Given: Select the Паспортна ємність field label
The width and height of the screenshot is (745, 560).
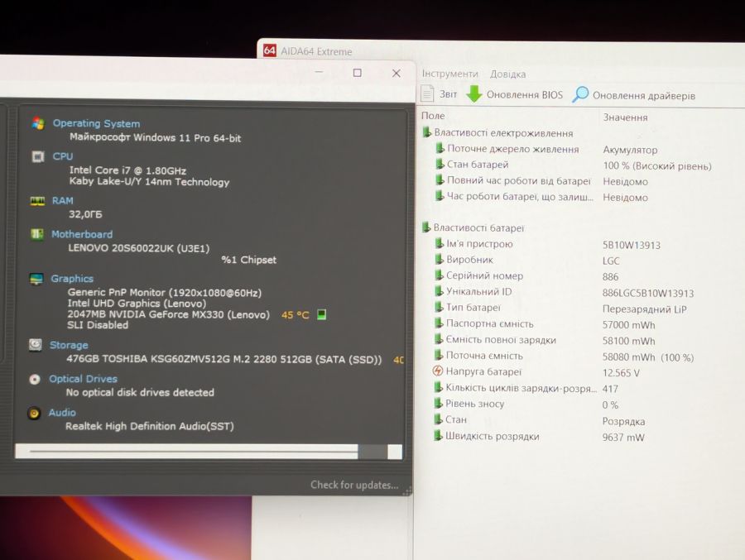Looking at the screenshot, I should (x=490, y=324).
